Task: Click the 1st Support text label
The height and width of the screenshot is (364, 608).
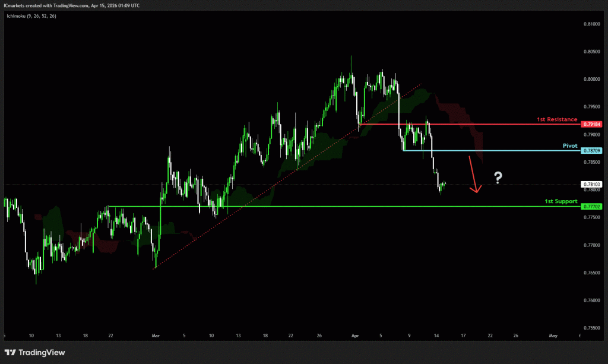Action: click(x=560, y=201)
